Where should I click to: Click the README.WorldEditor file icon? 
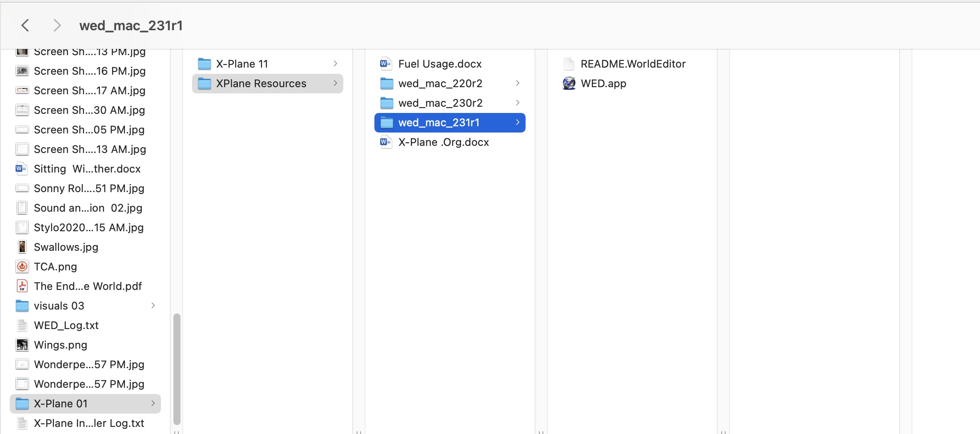click(x=569, y=64)
